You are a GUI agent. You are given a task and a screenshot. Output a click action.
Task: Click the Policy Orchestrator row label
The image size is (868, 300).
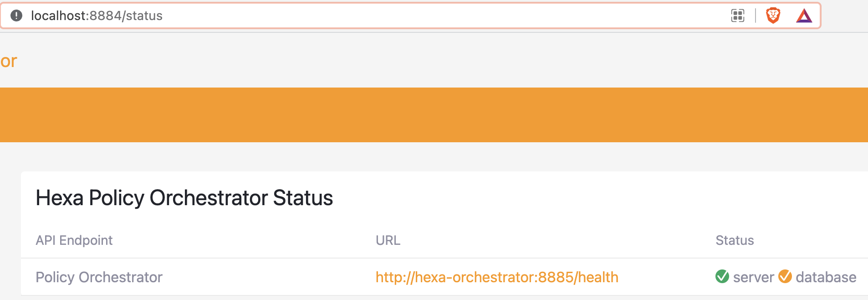coord(99,276)
